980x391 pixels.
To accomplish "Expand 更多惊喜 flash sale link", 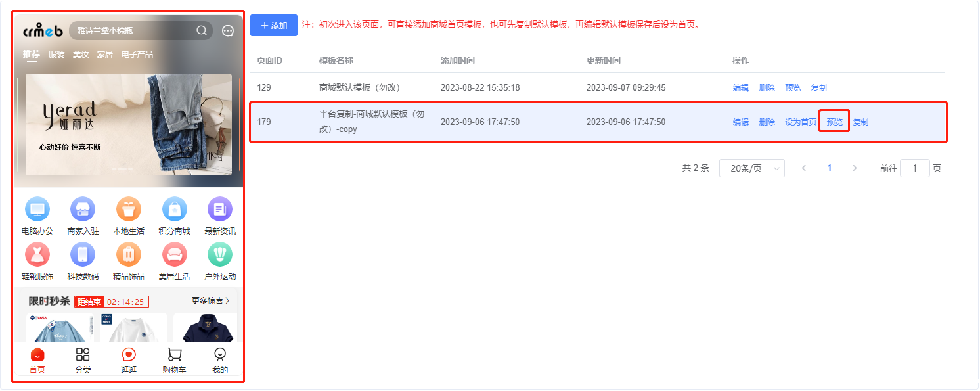I will [x=210, y=301].
